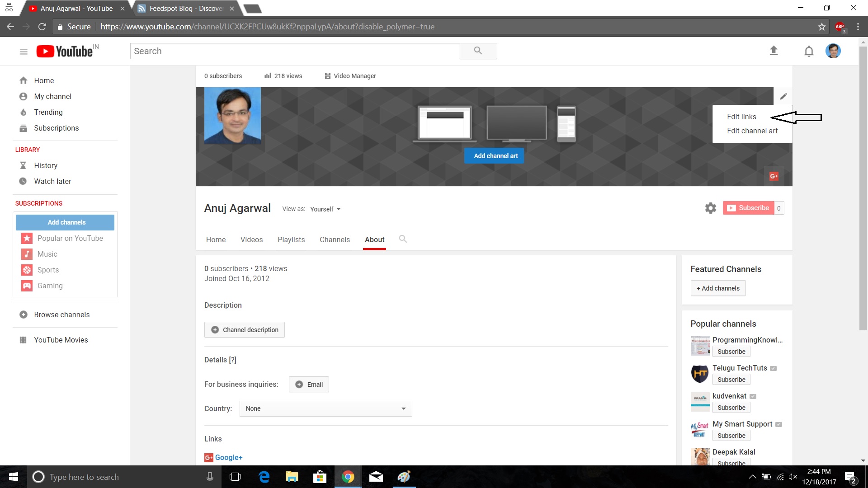This screenshot has height=488, width=868.
Task: Open Windows Start menu
Action: [13, 477]
